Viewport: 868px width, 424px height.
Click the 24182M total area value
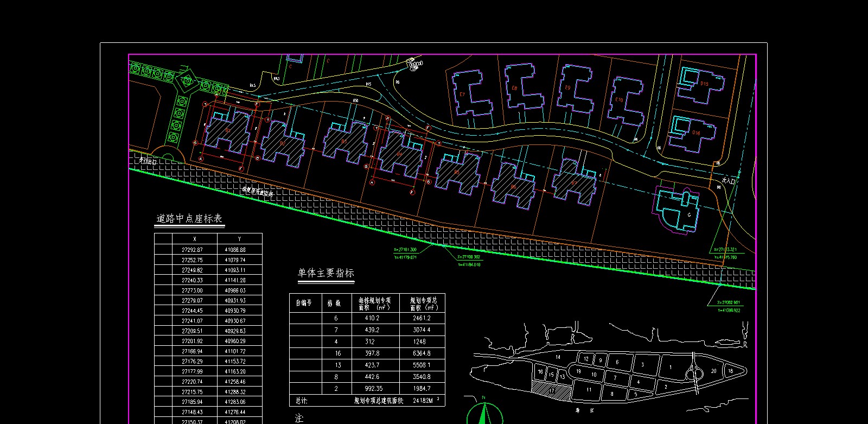tap(423, 401)
